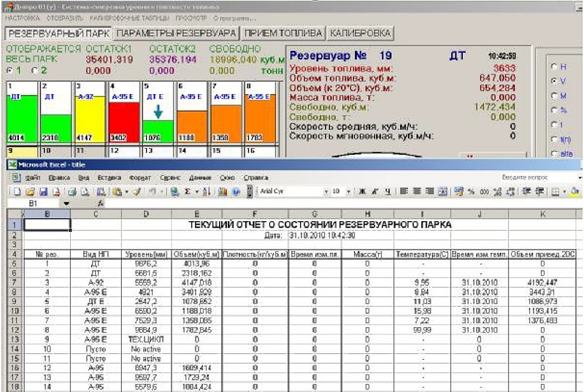Select tank 5 ДТ Е gauge with arrow
584x392 pixels.
click(158, 112)
